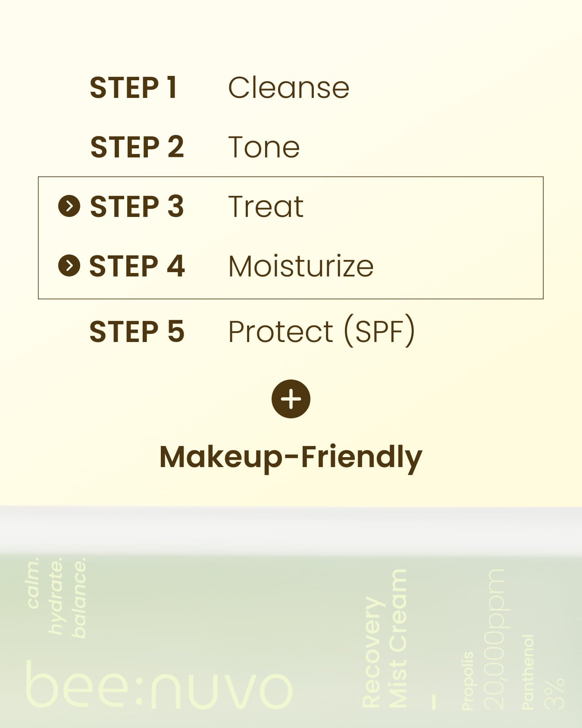The width and height of the screenshot is (582, 728).
Task: Click the Moisturize step text
Action: coord(301,266)
